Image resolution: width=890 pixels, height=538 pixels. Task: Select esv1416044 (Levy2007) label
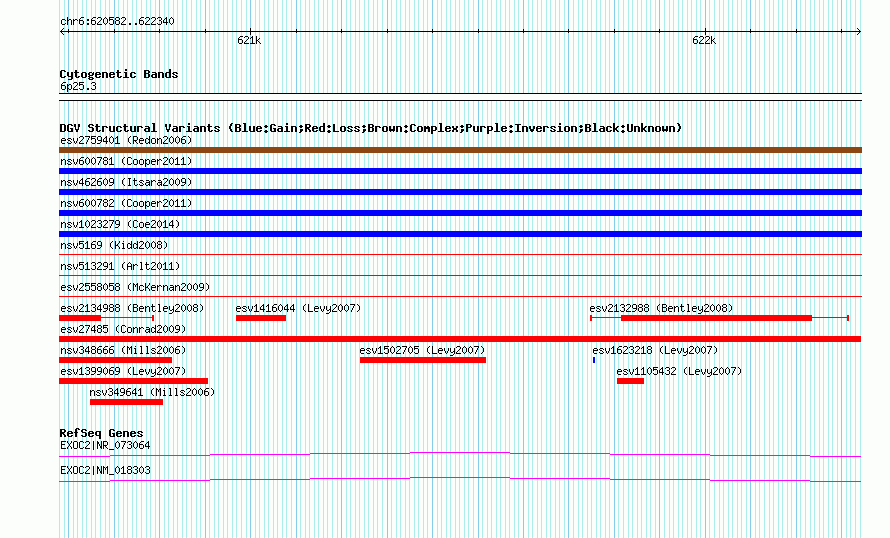coord(298,308)
